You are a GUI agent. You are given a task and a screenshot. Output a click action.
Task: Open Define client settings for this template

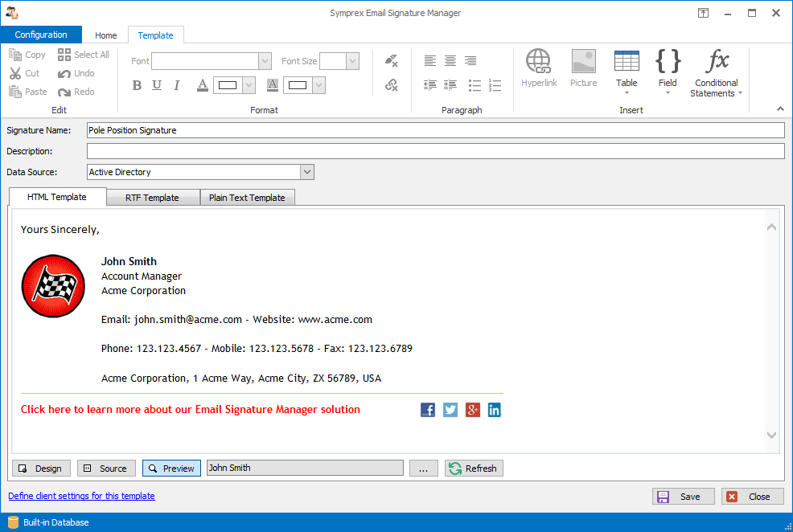coord(81,496)
